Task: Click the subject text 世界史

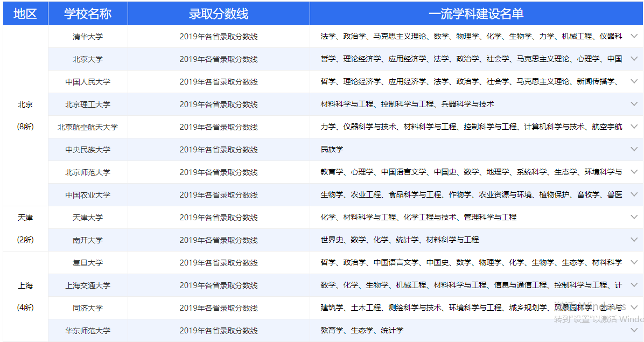Action: [332, 239]
